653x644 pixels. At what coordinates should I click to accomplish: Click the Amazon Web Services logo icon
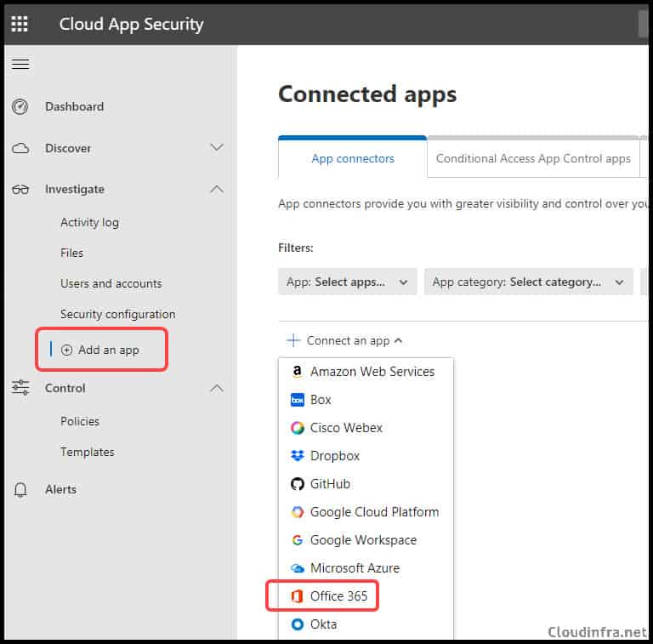[297, 371]
